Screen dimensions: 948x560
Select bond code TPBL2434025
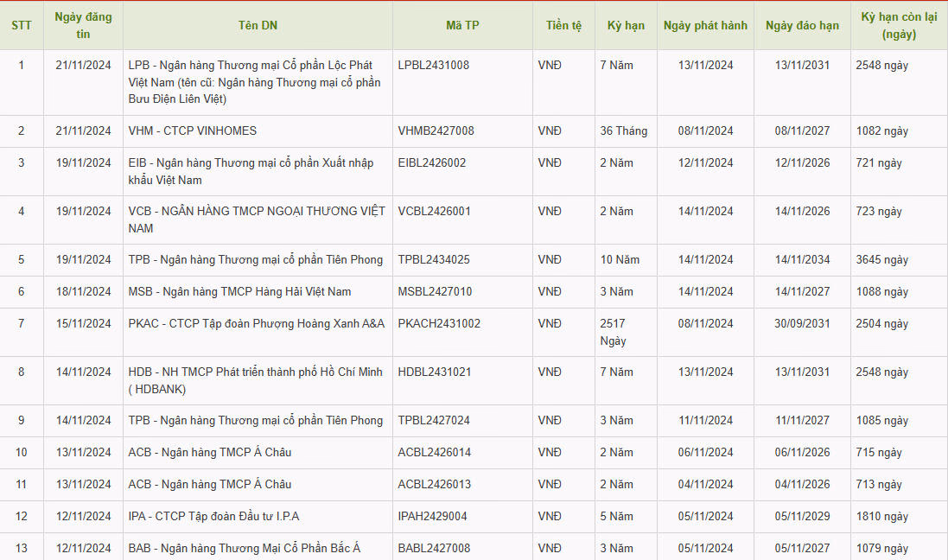click(x=434, y=259)
